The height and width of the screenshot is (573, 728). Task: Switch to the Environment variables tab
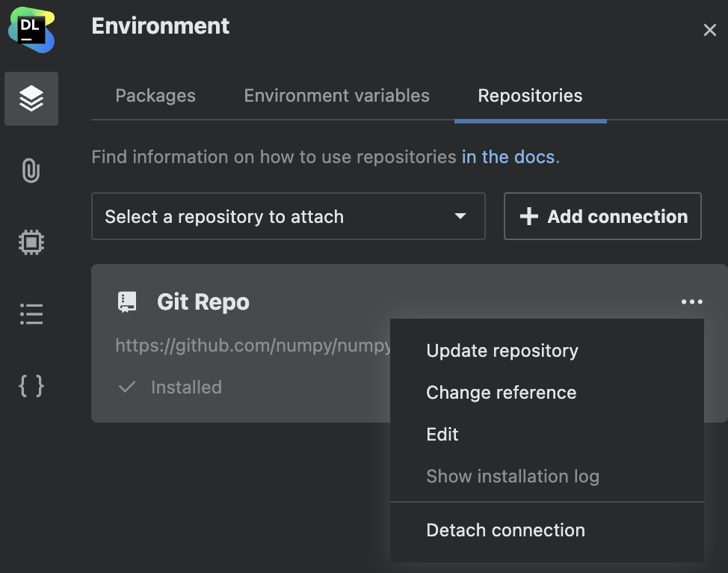[336, 96]
